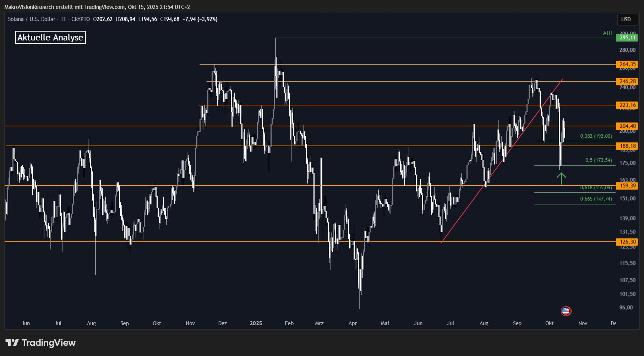The image size is (644, 356).
Task: Click the US flag economic event icon
Action: tap(566, 311)
